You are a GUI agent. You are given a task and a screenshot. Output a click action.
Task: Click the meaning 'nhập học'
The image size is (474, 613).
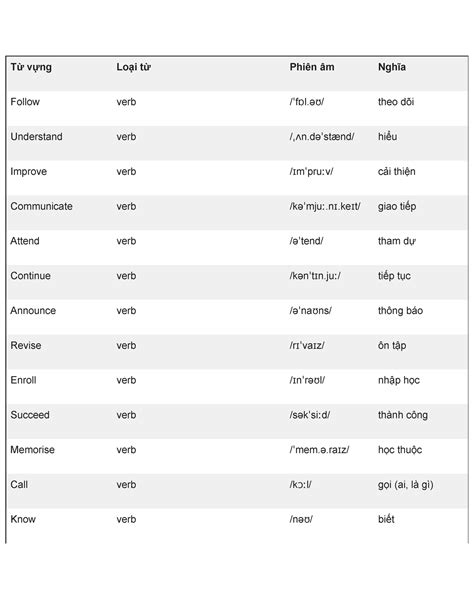399,380
